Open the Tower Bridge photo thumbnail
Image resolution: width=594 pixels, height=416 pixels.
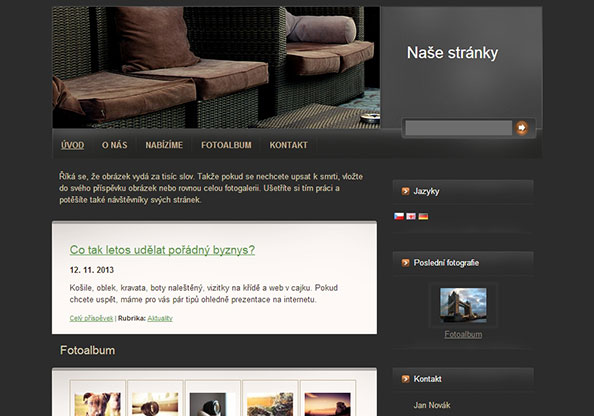463,305
